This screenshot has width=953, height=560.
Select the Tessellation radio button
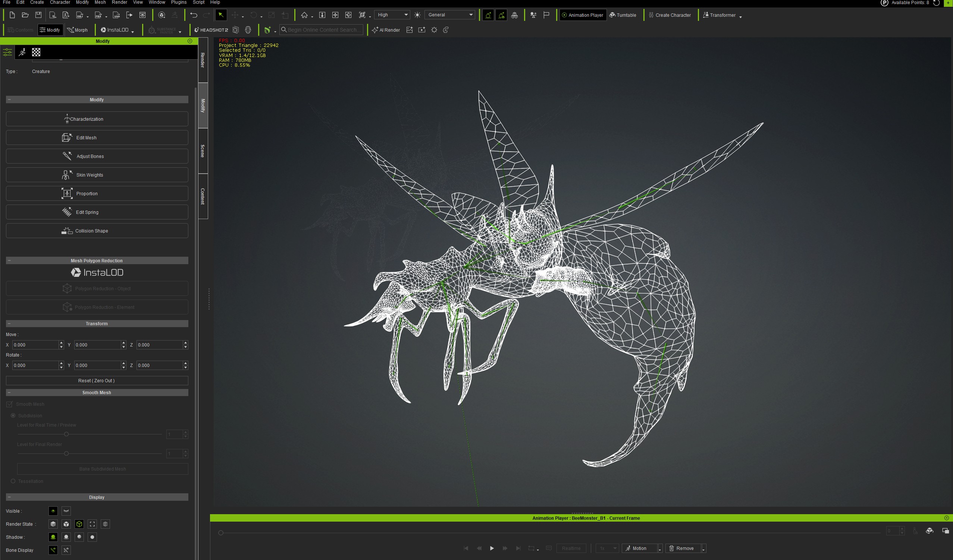(x=13, y=481)
